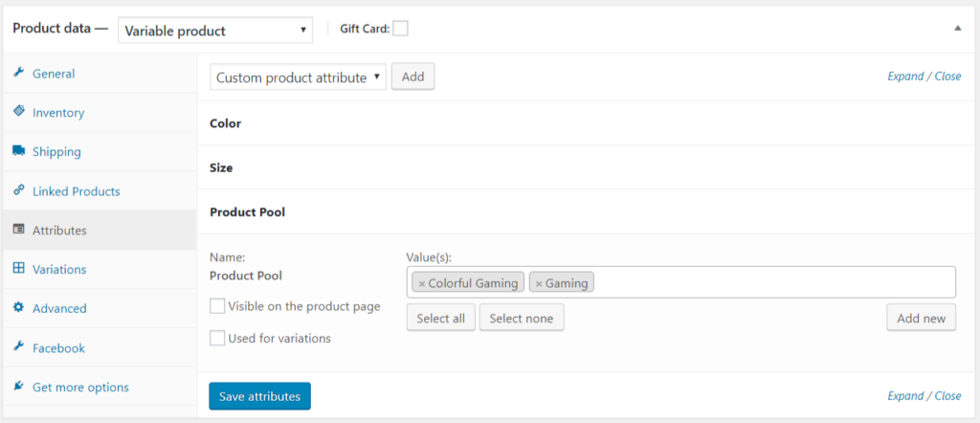The width and height of the screenshot is (980, 423).
Task: Click the Advanced gear icon
Action: (x=19, y=308)
